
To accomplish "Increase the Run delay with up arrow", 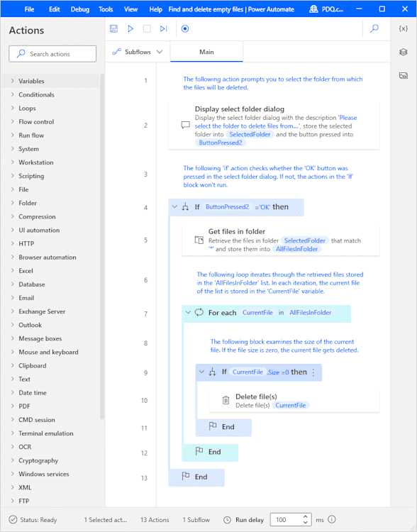I will pos(306,516).
